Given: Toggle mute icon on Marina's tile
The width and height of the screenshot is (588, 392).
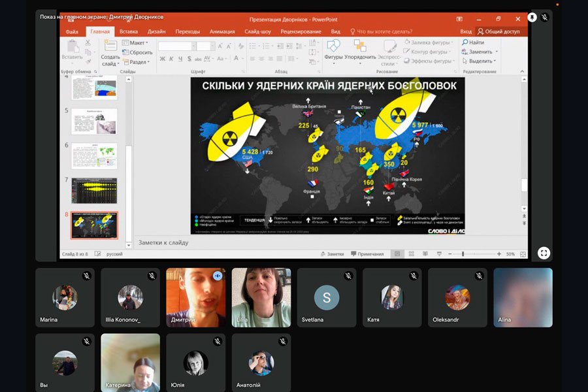Looking at the screenshot, I should pos(86,276).
